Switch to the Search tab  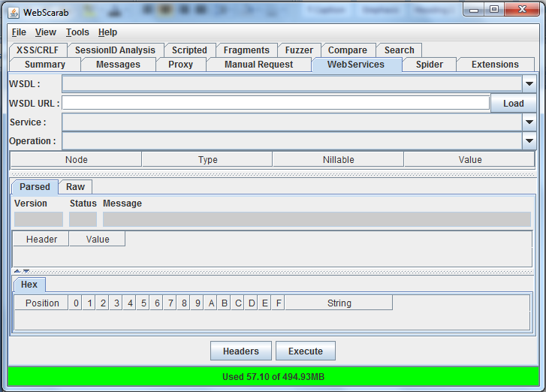click(x=400, y=50)
